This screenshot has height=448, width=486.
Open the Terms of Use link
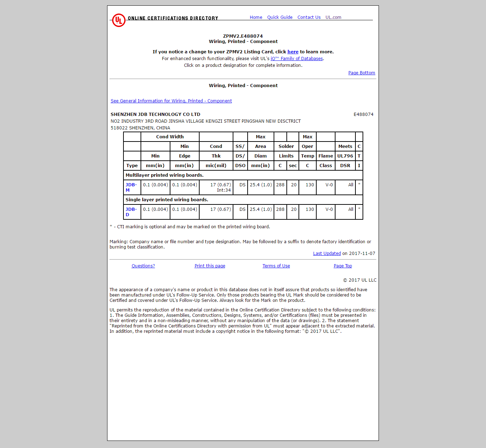pos(276,266)
